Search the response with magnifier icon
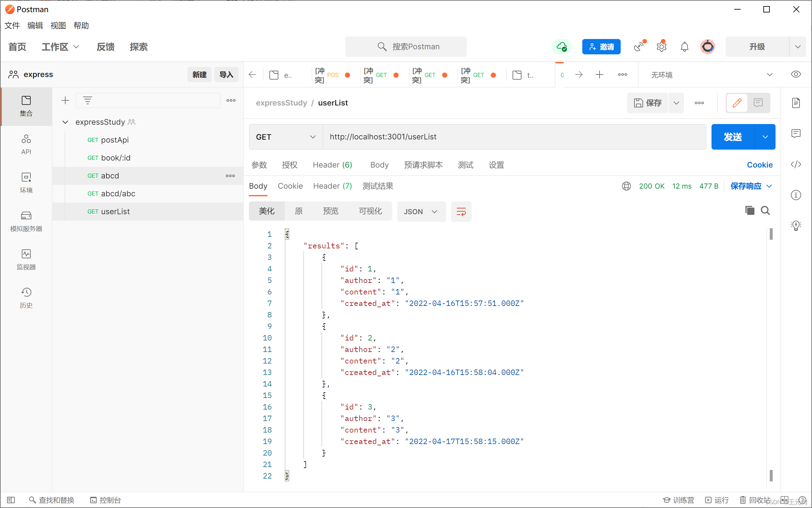The image size is (812, 508). pyautogui.click(x=765, y=210)
